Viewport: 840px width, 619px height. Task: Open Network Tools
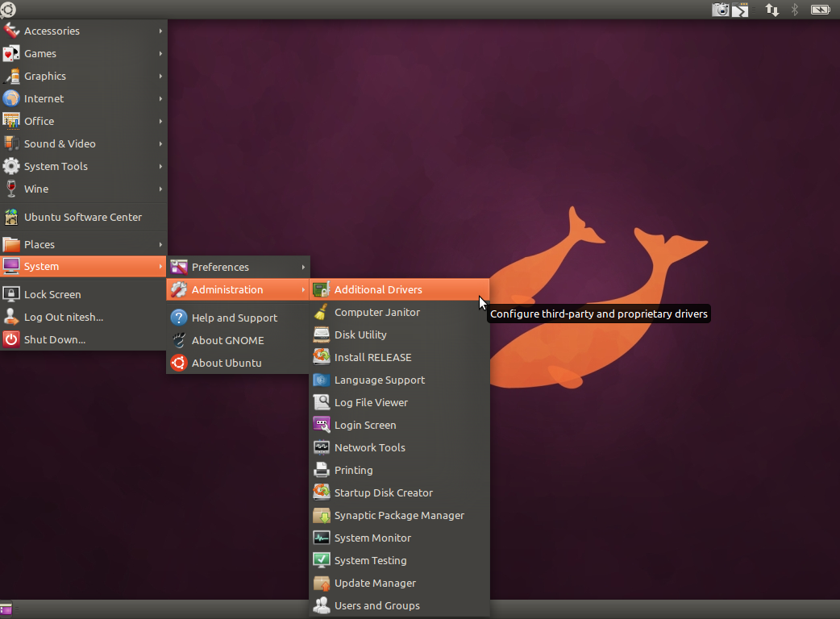point(400,447)
